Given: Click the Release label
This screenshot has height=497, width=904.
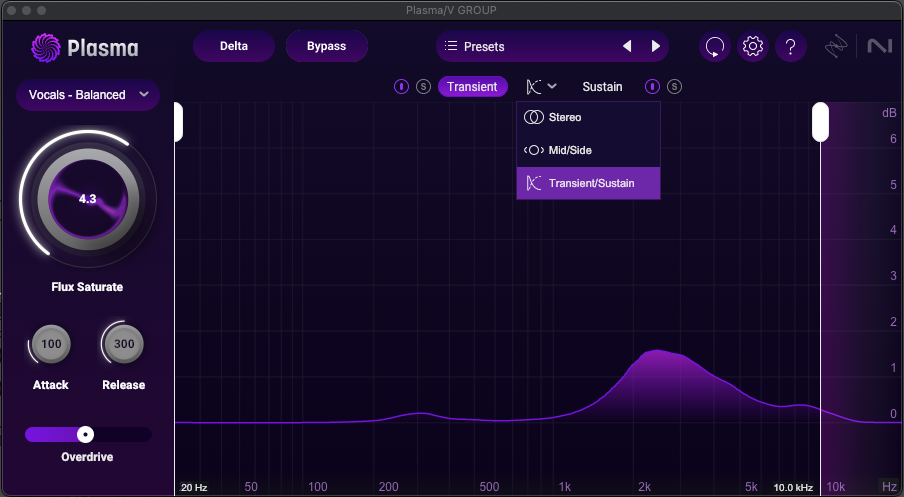Looking at the screenshot, I should pyautogui.click(x=123, y=385).
